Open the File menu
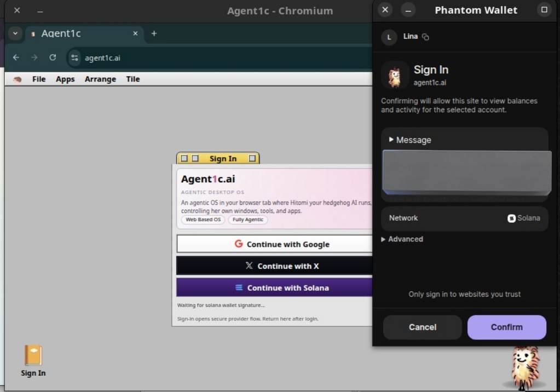This screenshot has width=560, height=392. [x=39, y=79]
